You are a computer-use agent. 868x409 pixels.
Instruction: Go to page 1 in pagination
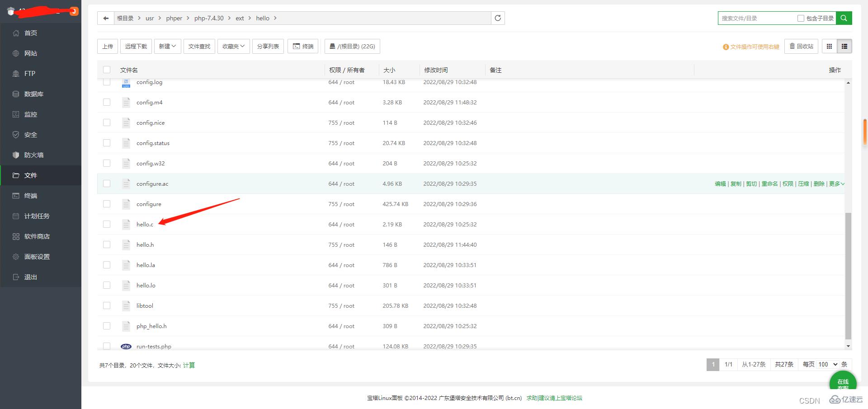tap(713, 364)
